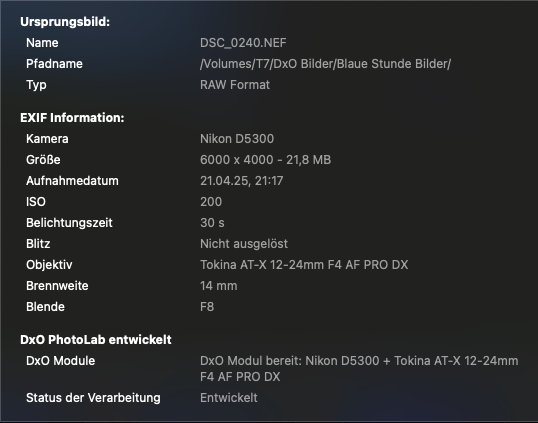
Task: Click the Blende value F8
Action: pos(207,307)
